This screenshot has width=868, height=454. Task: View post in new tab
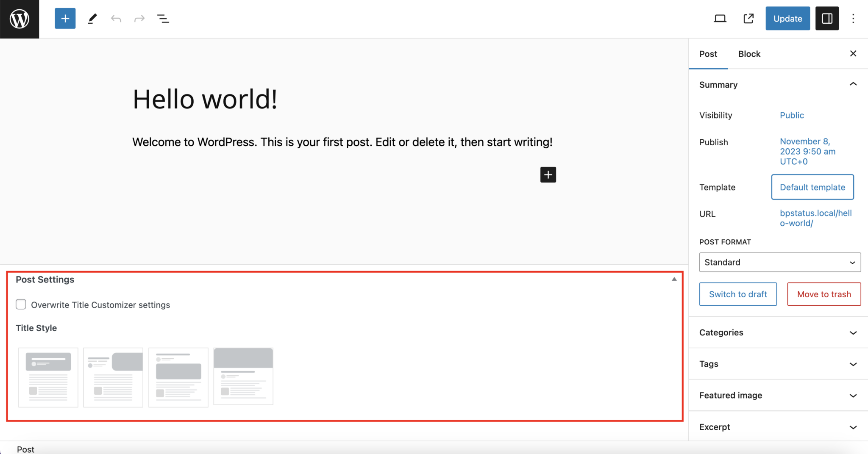[748, 18]
